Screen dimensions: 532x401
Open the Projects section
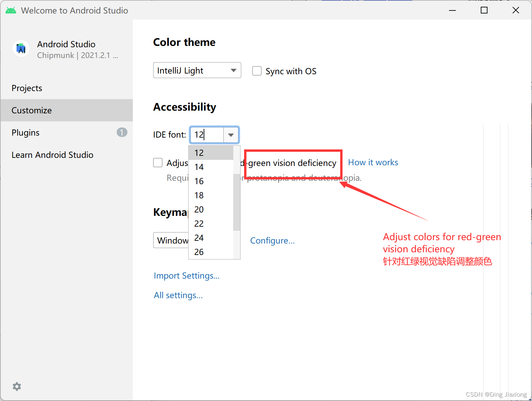tap(67, 88)
